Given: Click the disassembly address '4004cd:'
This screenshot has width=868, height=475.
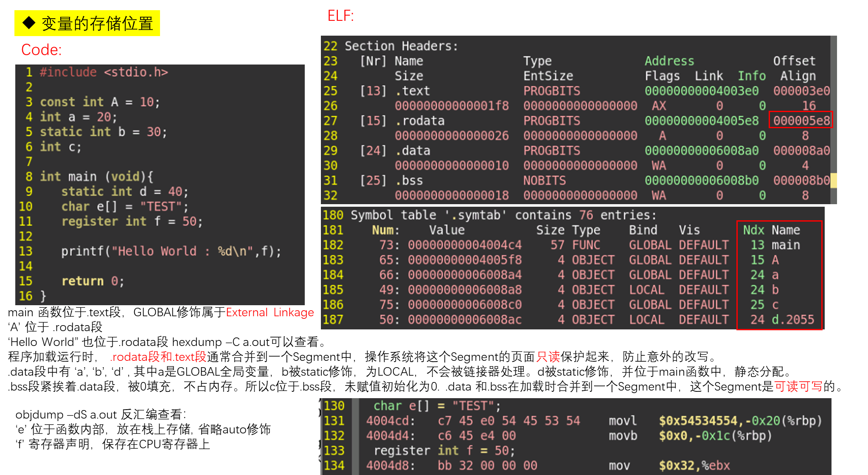Looking at the screenshot, I should (390, 421).
